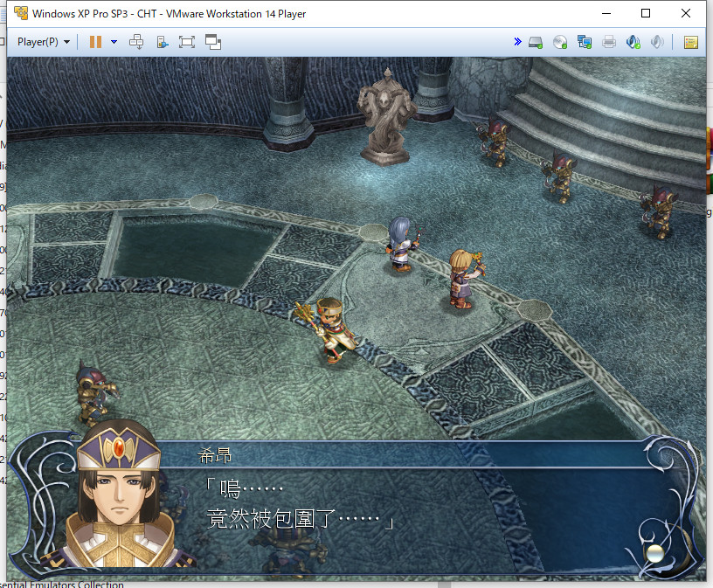Click the armored enemy at lower left

[x=94, y=392]
